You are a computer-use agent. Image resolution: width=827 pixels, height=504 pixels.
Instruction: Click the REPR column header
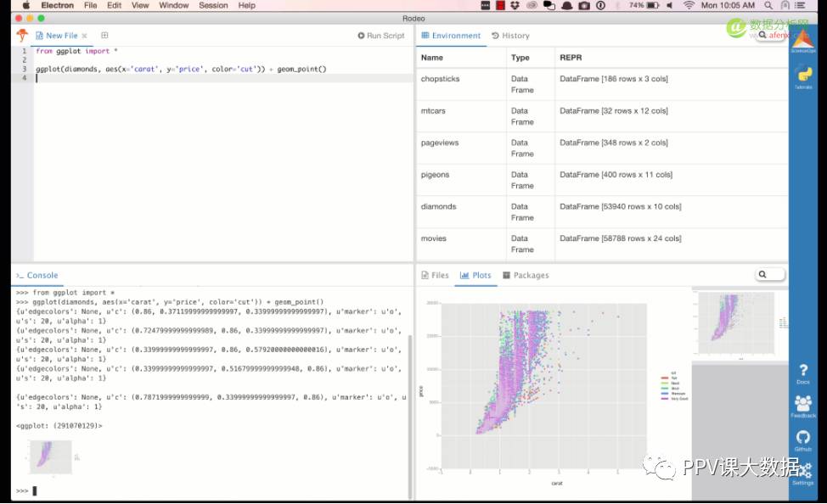[x=571, y=58]
